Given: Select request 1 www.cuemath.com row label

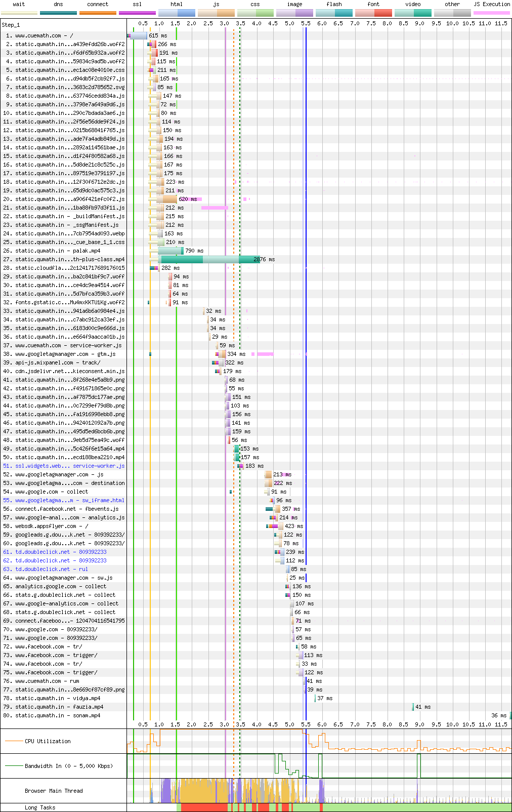Looking at the screenshot, I should 44,35.
